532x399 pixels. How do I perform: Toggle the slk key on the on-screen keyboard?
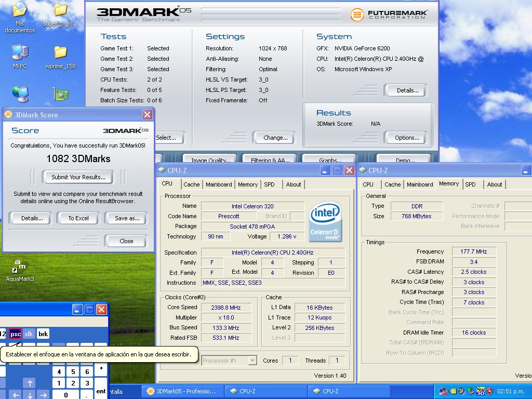pos(29,334)
